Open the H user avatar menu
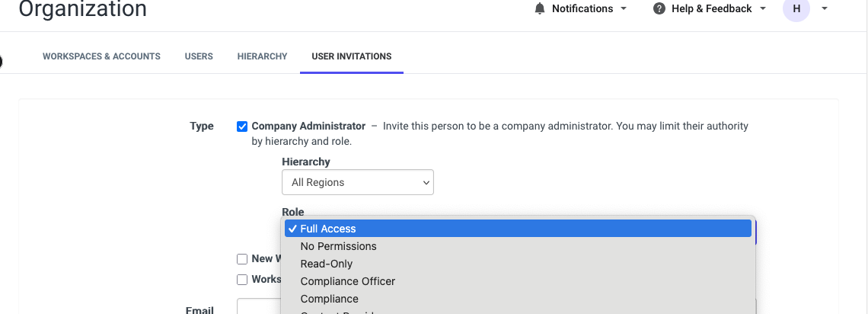The height and width of the screenshot is (314, 868). point(796,9)
